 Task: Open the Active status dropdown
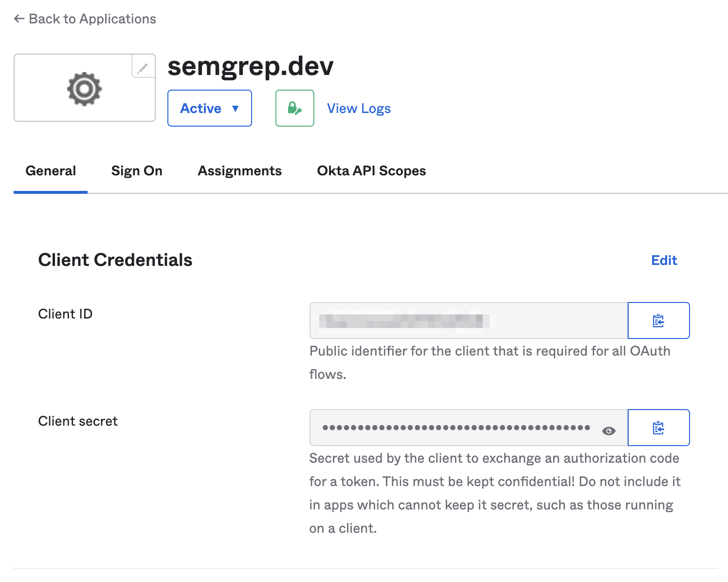coord(209,108)
